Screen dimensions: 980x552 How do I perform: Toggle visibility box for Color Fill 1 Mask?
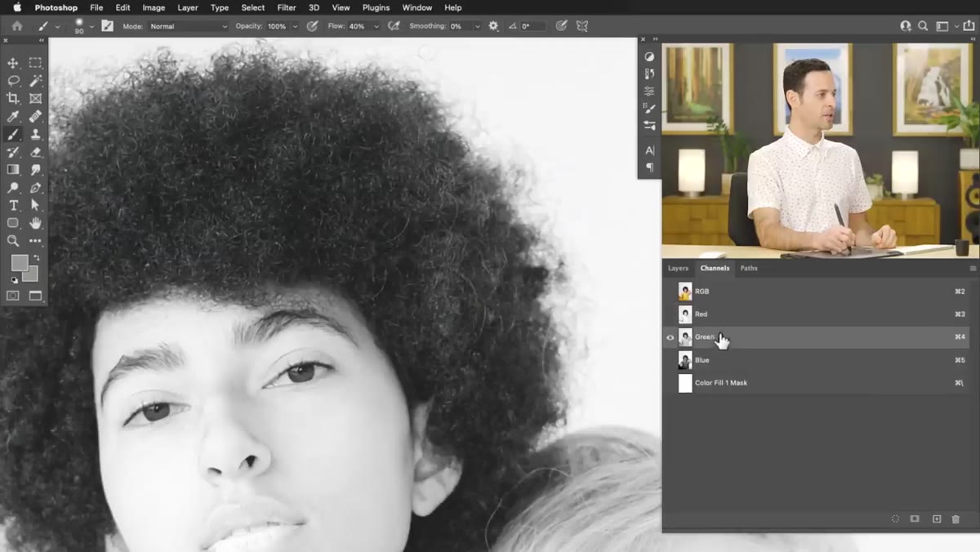tap(670, 383)
